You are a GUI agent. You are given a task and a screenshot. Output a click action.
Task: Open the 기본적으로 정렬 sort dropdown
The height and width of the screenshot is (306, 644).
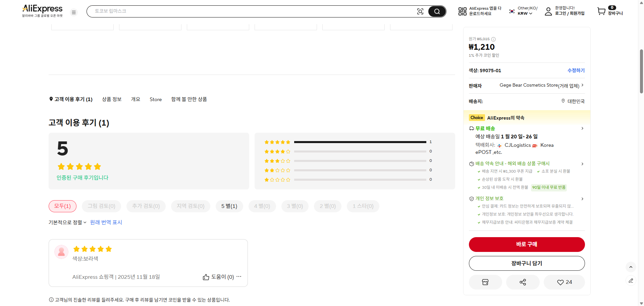67,222
